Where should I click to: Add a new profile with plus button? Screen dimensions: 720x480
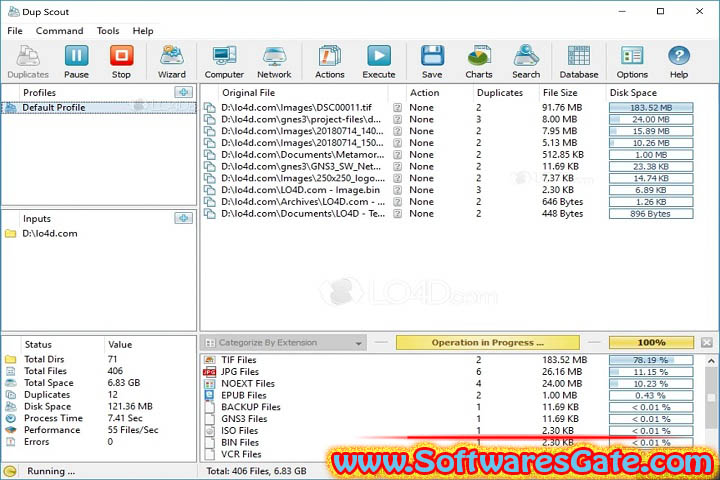[183, 92]
